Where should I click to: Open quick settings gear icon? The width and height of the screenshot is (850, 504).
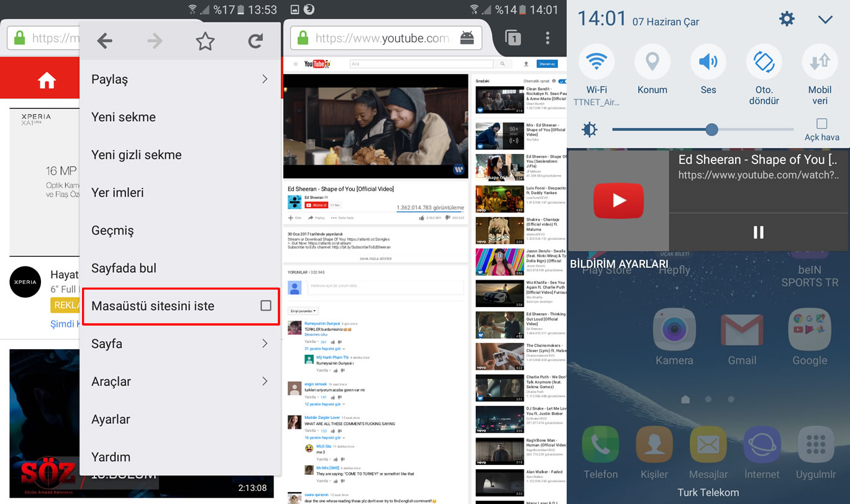tap(787, 19)
